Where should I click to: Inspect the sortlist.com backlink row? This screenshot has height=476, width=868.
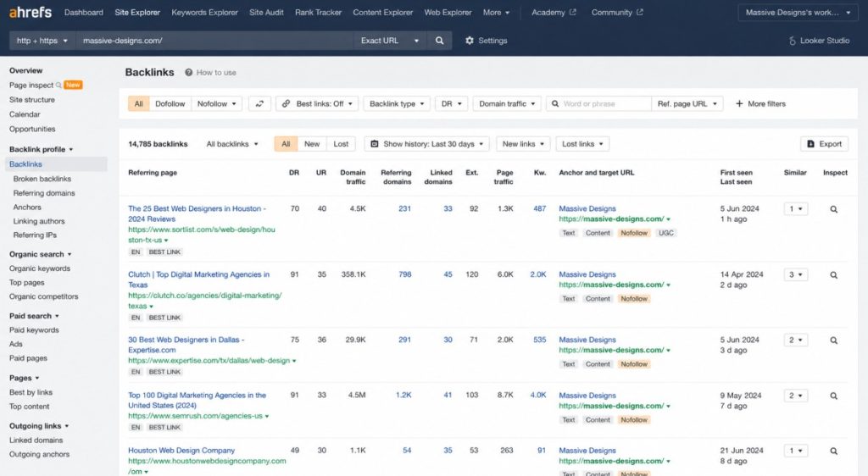[834, 209]
